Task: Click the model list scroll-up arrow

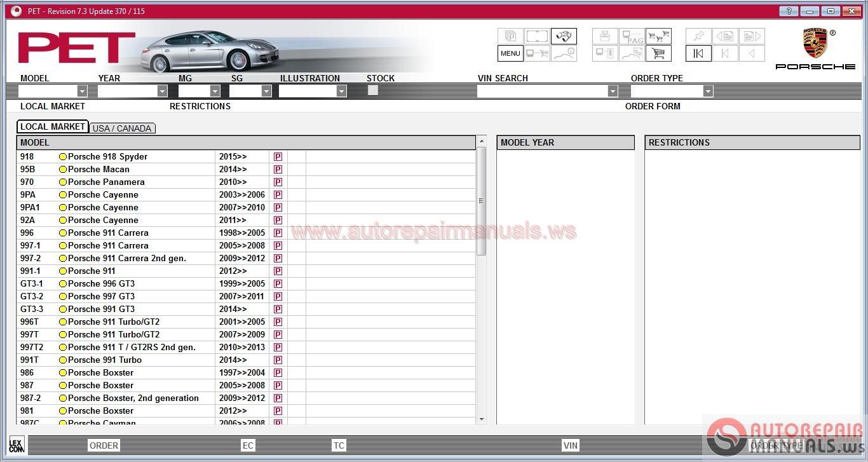Action: 481,140
